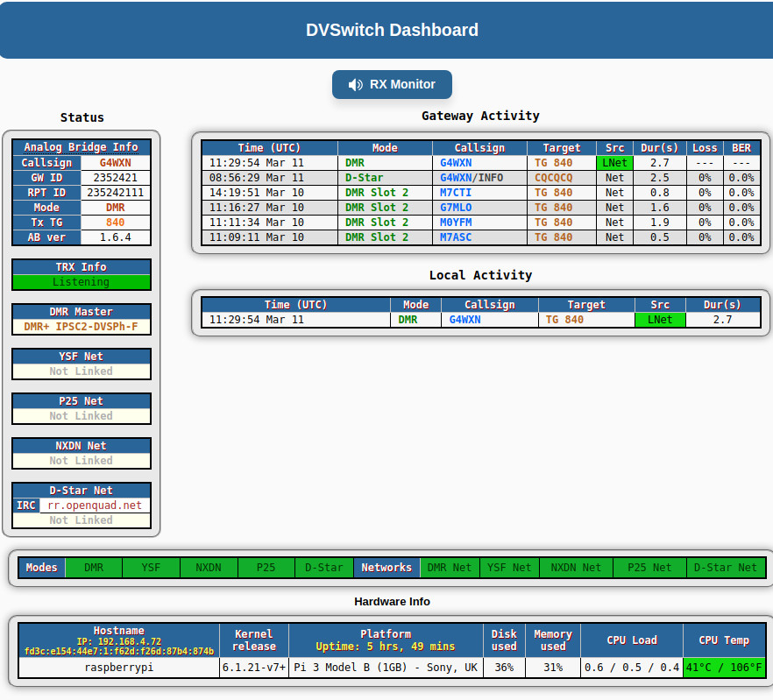Switch to the Modes tab
This screenshot has width=773, height=700.
point(41,567)
